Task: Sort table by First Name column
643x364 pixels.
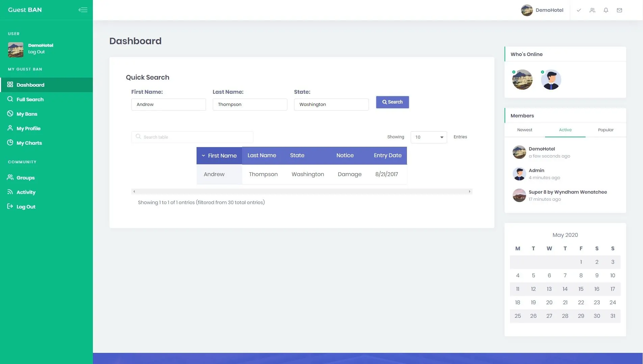Action: [219, 156]
